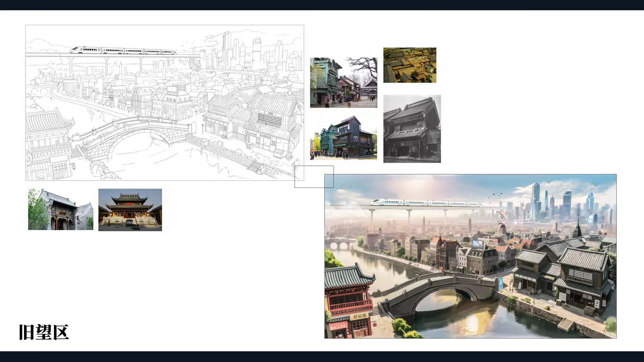Click the dark top border bar
Image resolution: width=644 pixels, height=362 pixels.
click(x=322, y=5)
